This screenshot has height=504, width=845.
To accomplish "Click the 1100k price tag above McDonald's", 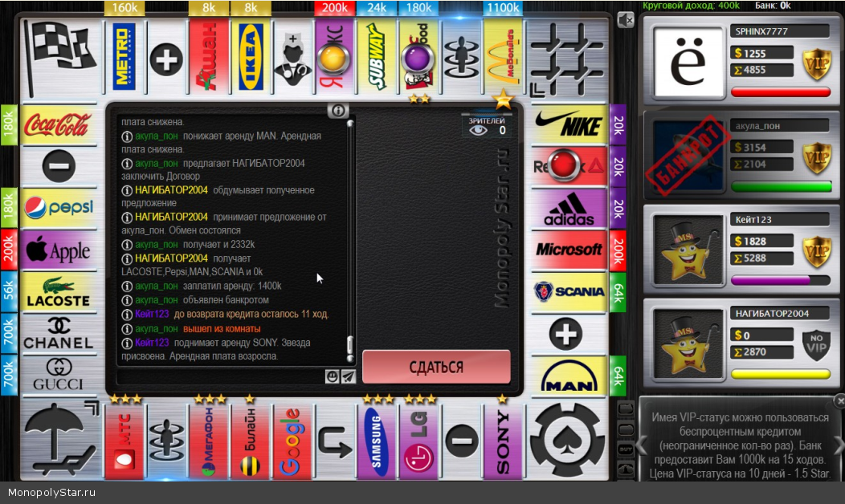I will coord(503,7).
